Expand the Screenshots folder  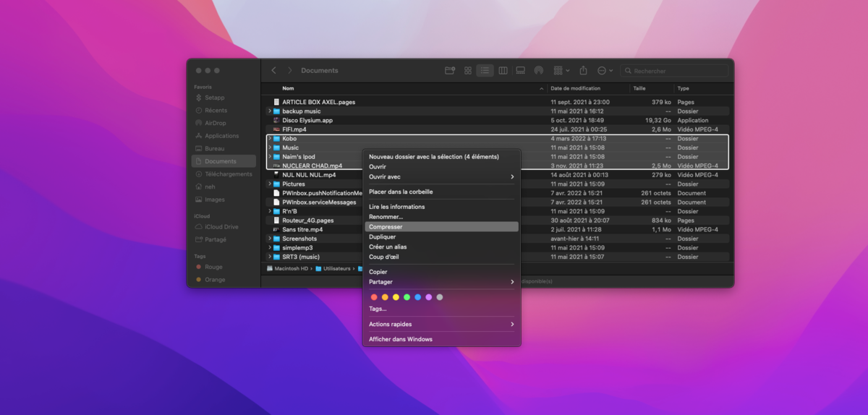tap(269, 239)
